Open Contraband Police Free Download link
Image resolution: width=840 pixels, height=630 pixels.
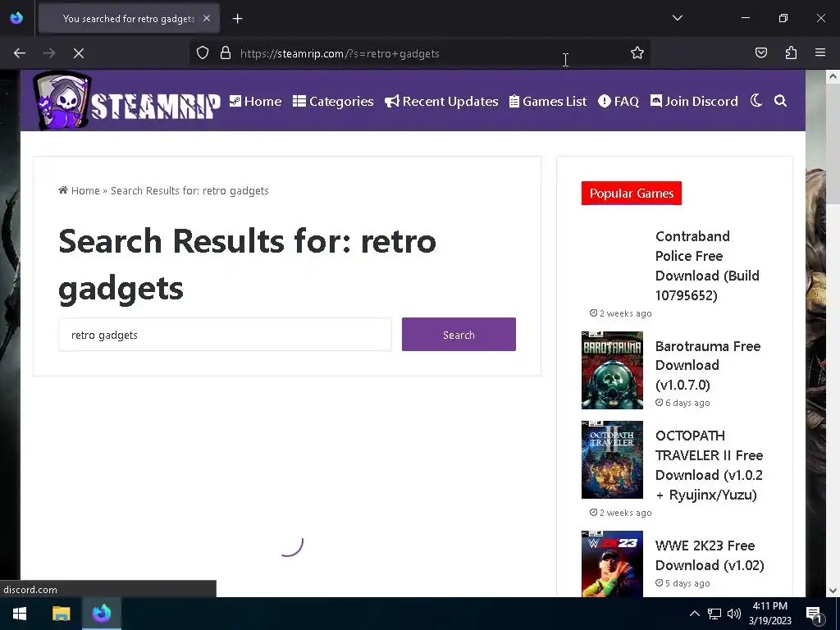707,266
